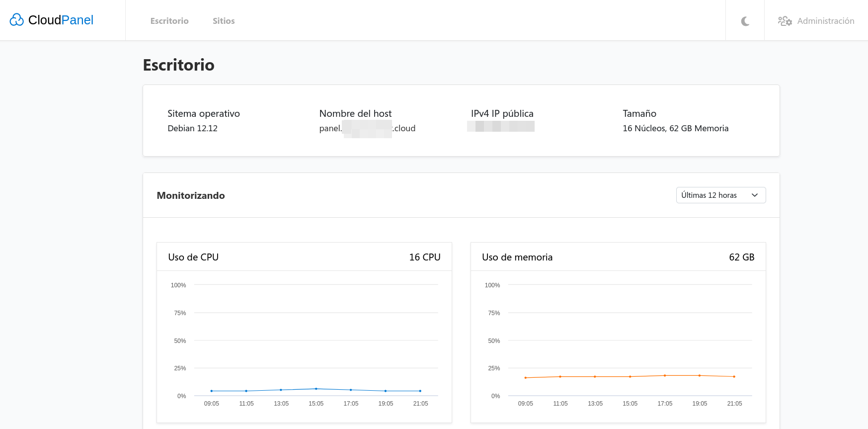Open the Sitios navigation tab

pos(224,21)
